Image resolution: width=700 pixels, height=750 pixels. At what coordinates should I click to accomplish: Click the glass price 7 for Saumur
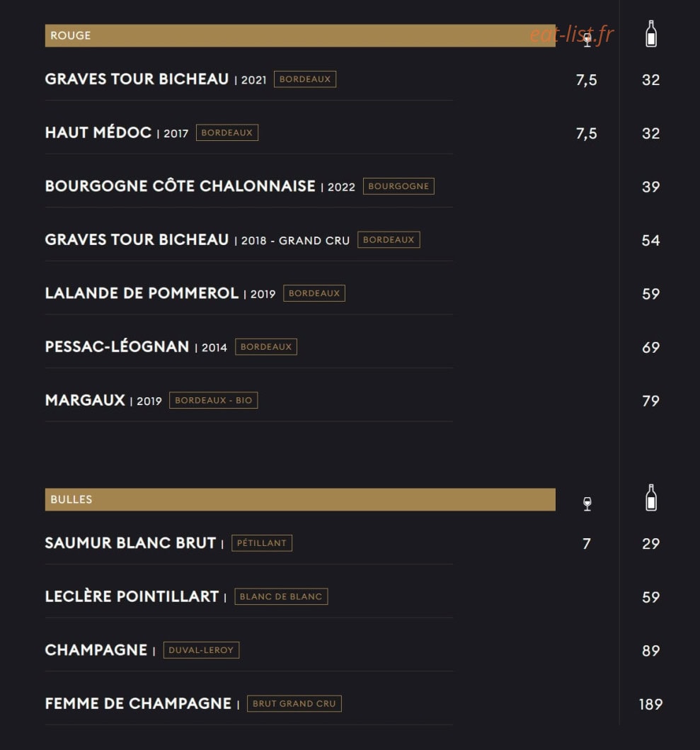point(587,543)
